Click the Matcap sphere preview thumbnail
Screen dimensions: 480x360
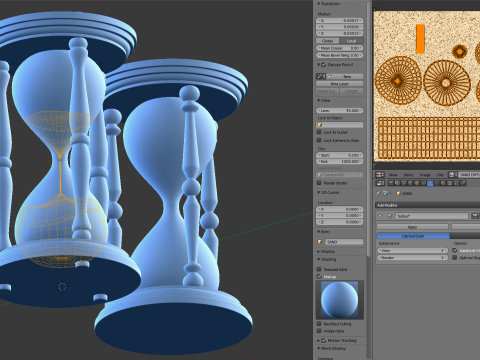[339, 300]
